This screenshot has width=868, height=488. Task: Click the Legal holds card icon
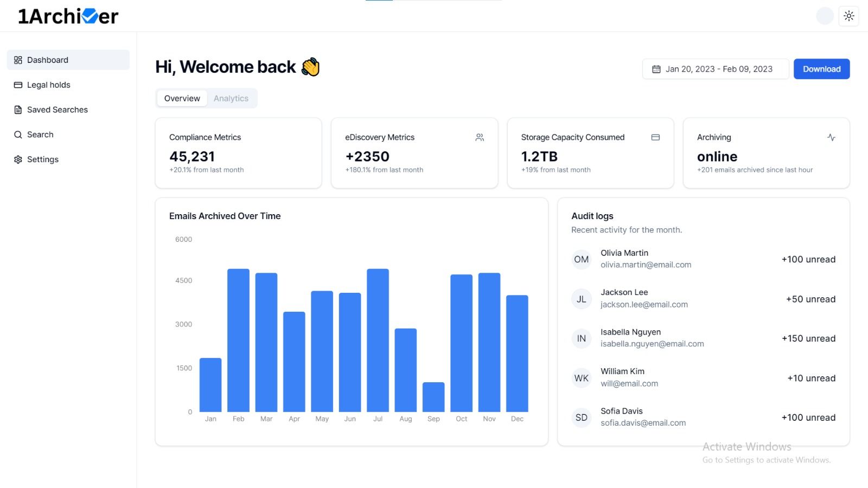18,85
